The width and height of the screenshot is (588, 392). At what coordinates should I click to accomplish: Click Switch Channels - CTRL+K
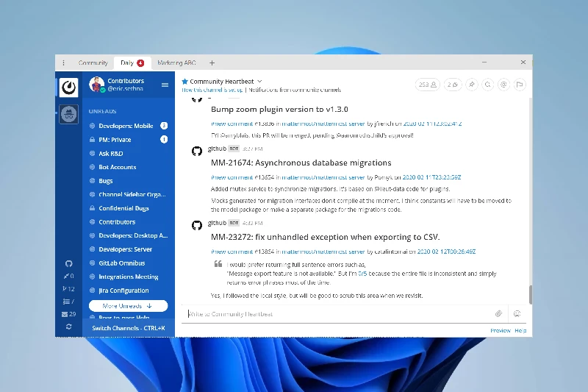pos(128,328)
